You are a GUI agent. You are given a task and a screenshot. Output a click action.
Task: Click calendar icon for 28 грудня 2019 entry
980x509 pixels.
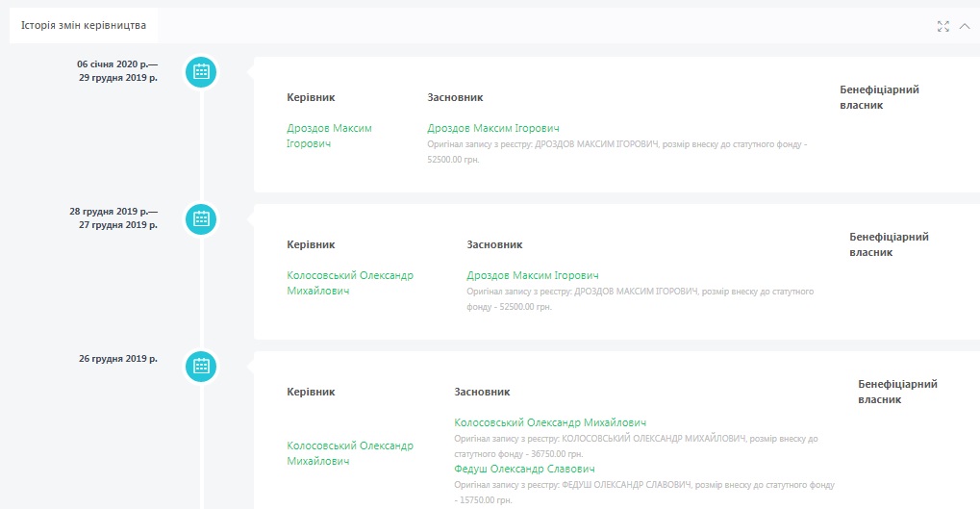tap(201, 218)
